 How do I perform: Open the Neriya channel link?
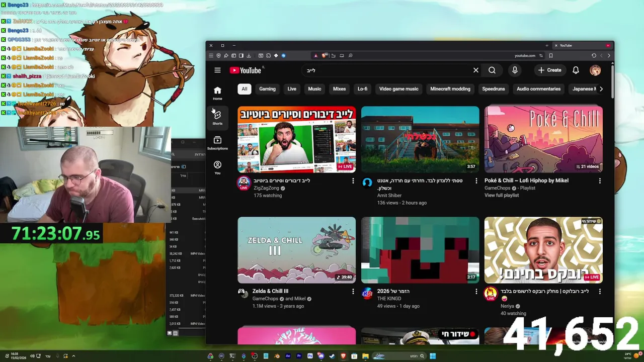[x=507, y=306]
